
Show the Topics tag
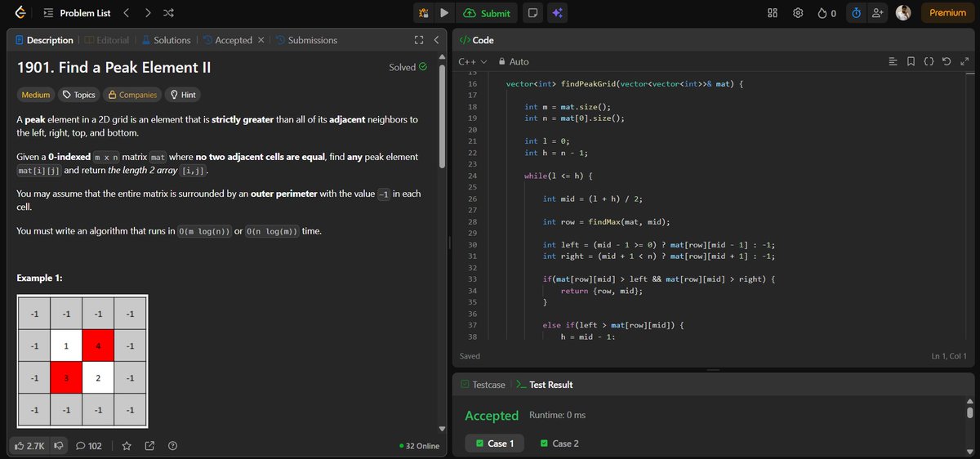(x=79, y=95)
